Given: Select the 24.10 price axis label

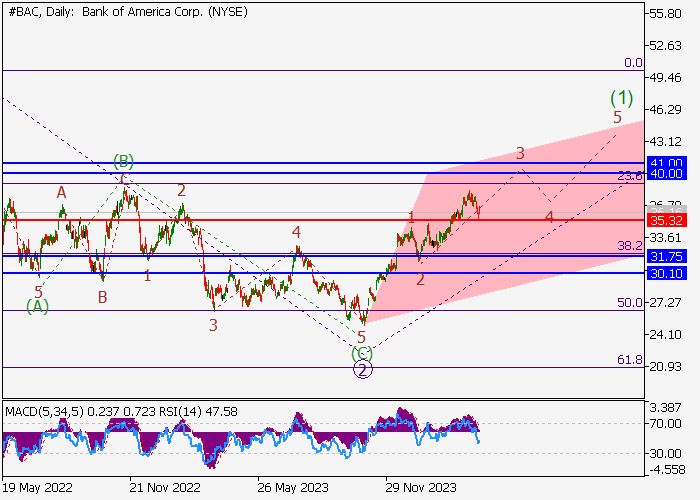Looking at the screenshot, I should click(666, 334).
